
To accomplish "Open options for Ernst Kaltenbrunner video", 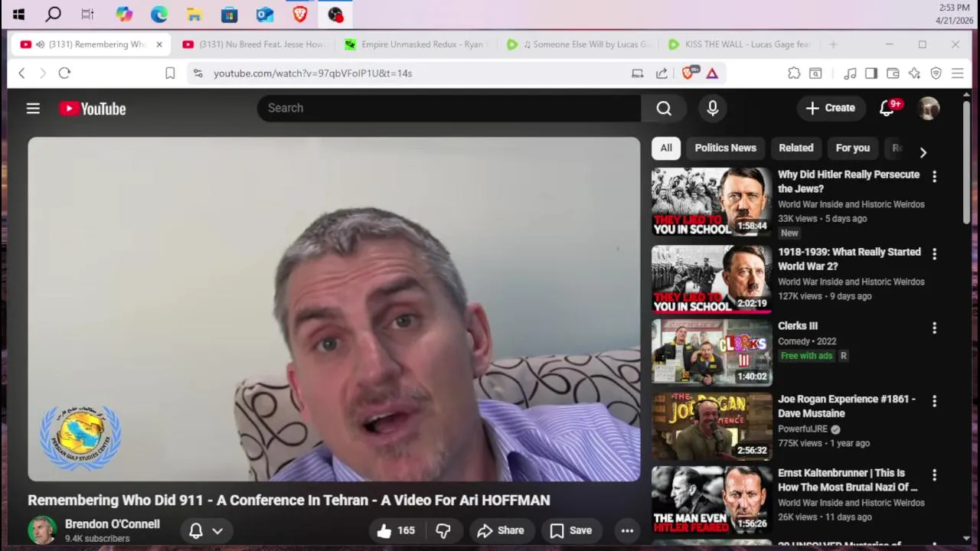I will 934,475.
